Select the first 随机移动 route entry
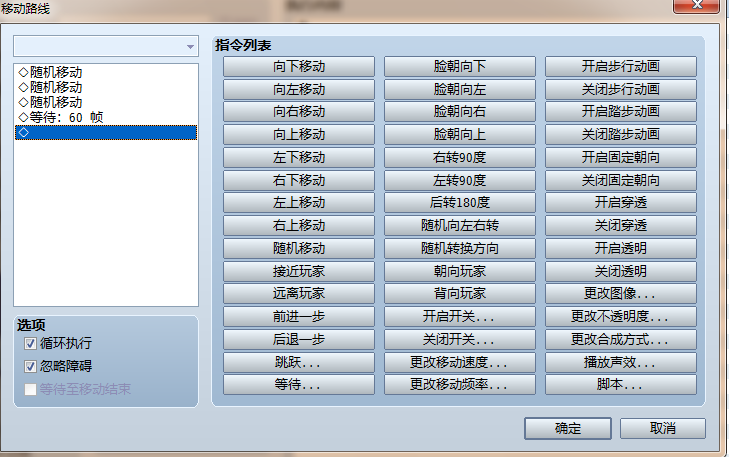This screenshot has width=729, height=457. pyautogui.click(x=106, y=72)
